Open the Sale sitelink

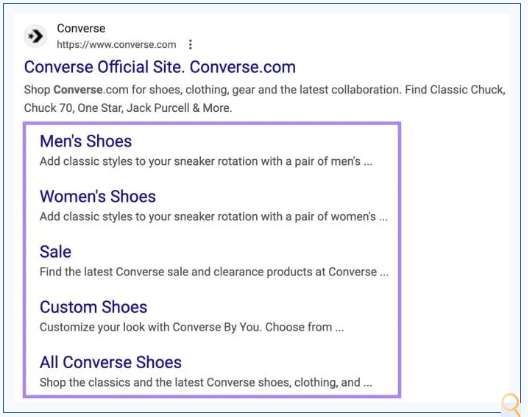[56, 252]
